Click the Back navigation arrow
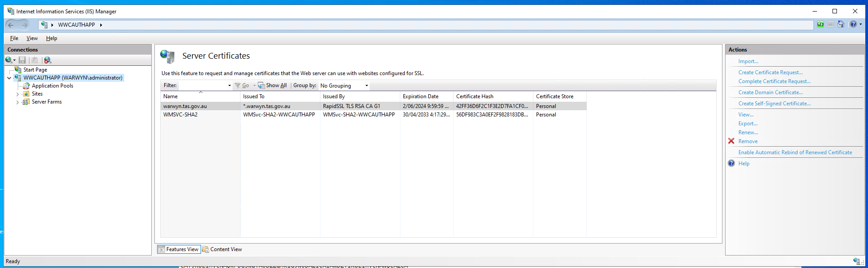The height and width of the screenshot is (268, 868). coord(11,25)
